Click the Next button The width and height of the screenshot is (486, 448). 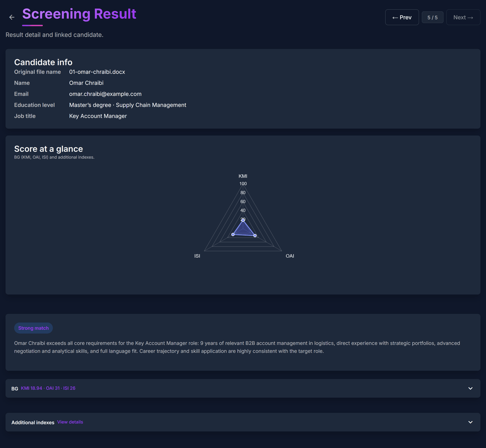pos(463,17)
